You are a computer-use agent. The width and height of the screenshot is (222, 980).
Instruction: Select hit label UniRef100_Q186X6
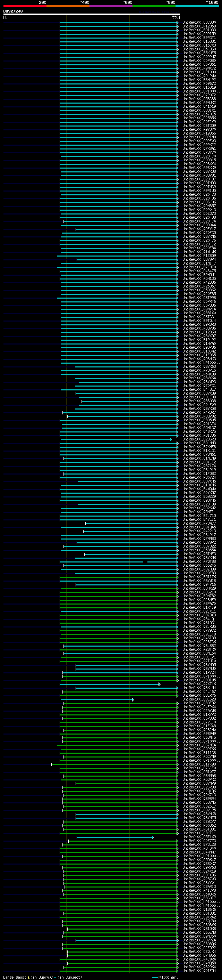199,910
